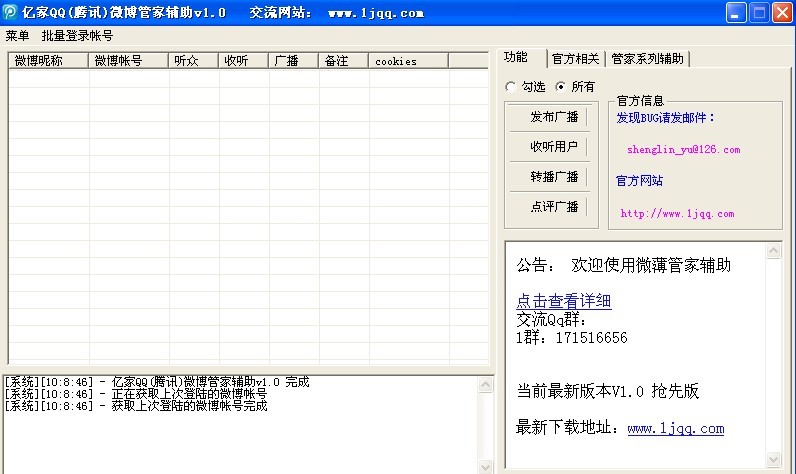Select the 勾选 radio button

click(512, 87)
